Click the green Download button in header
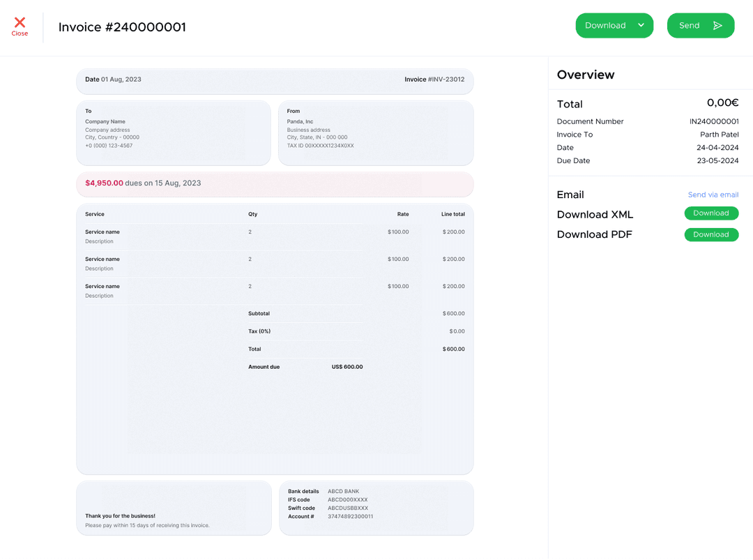 [x=614, y=25]
